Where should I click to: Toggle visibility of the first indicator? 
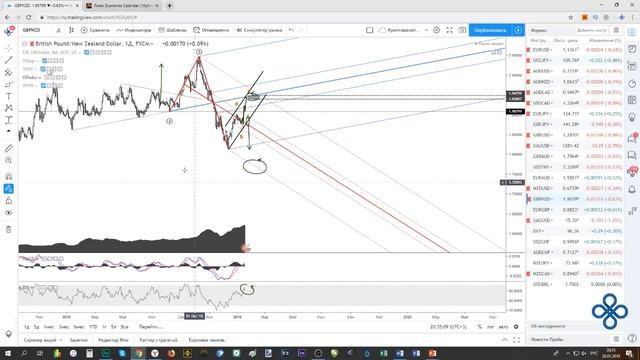pyautogui.click(x=86, y=52)
